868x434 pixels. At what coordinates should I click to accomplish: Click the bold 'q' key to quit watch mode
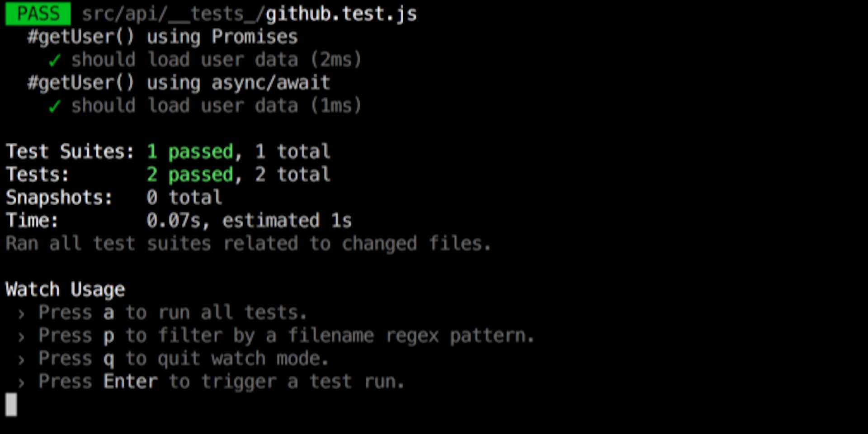[108, 360]
